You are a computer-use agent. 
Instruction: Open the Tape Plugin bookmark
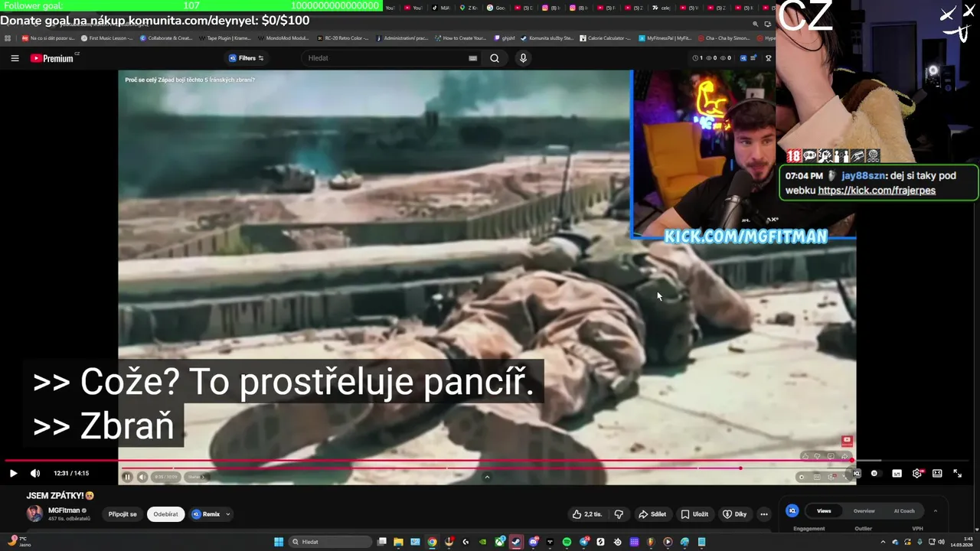tap(224, 37)
